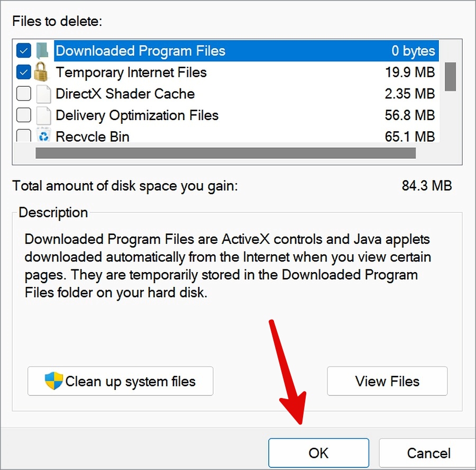The image size is (476, 470).
Task: Check the Recycle Bin checkbox
Action: (24, 135)
